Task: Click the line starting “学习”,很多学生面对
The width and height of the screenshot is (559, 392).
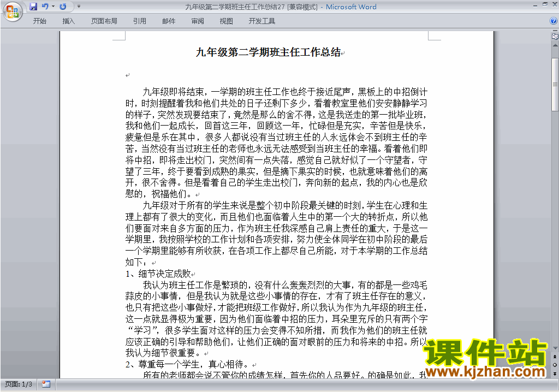Action: pos(276,330)
